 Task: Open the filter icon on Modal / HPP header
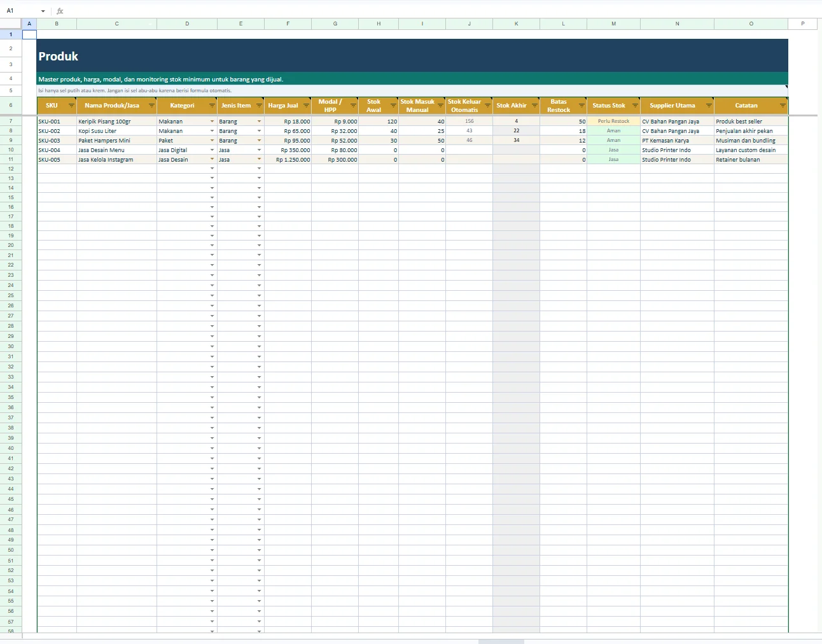click(353, 106)
